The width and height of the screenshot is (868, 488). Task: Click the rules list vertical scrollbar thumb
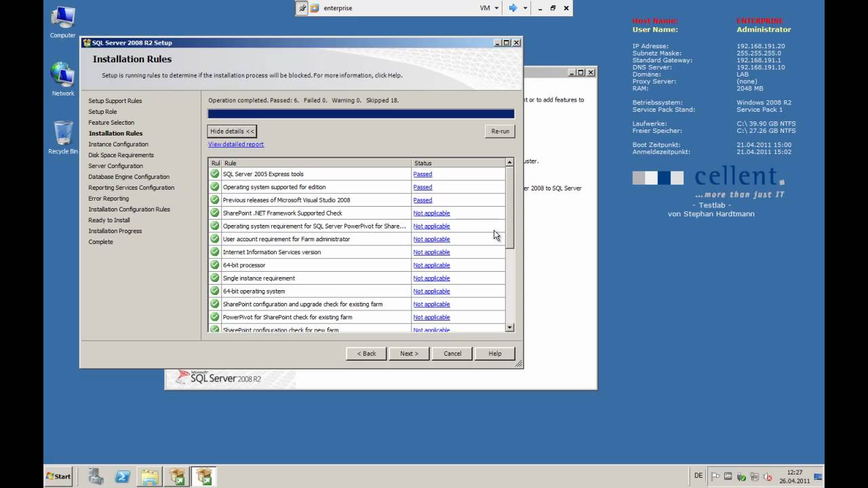(509, 207)
